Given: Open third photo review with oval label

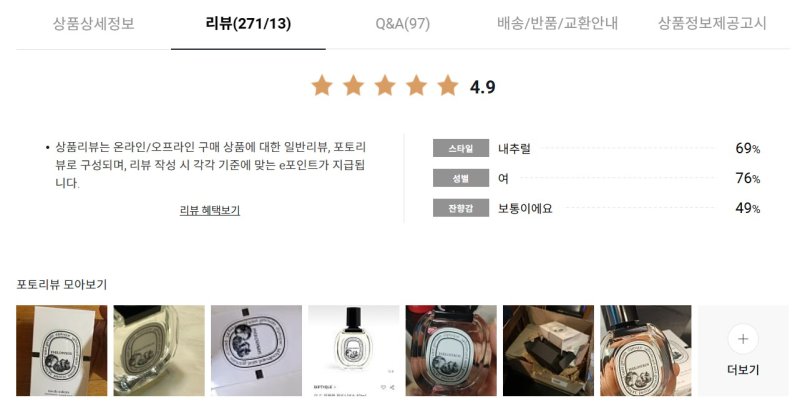Looking at the screenshot, I should pos(257,350).
